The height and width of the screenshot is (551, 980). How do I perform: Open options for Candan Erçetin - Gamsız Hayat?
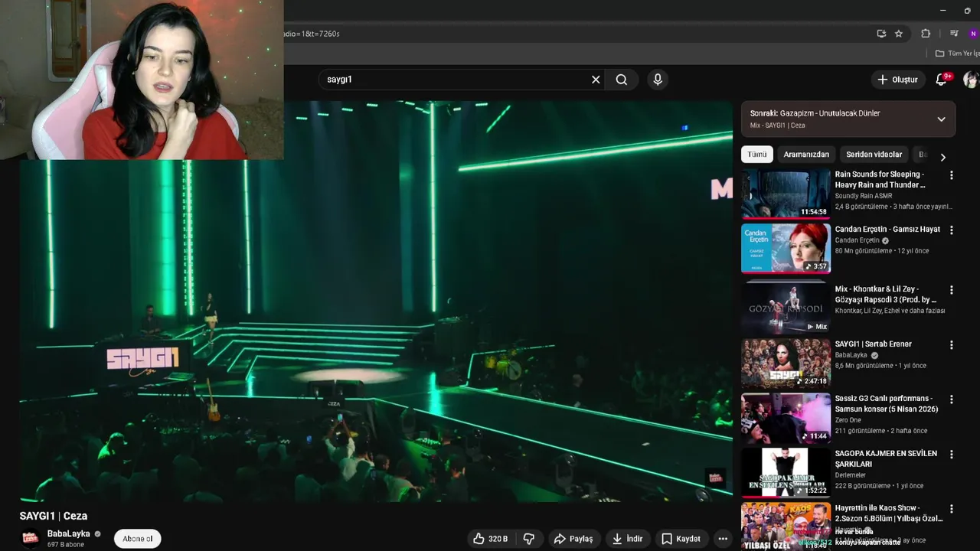(952, 230)
